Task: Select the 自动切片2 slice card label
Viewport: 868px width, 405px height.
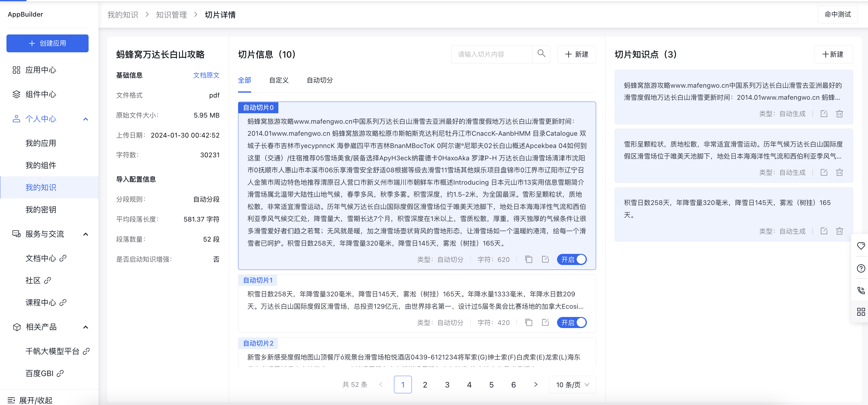Action: (x=258, y=343)
